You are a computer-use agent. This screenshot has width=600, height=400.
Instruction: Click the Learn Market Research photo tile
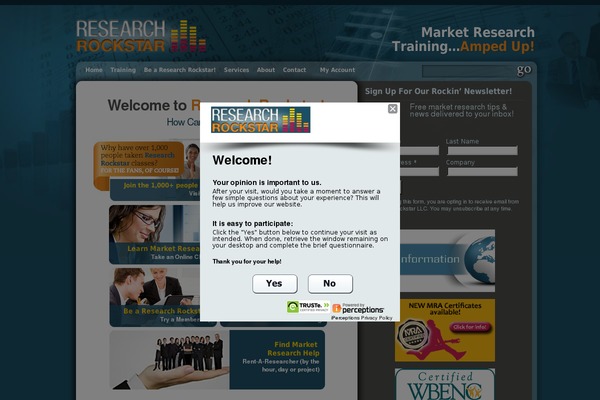point(154,234)
